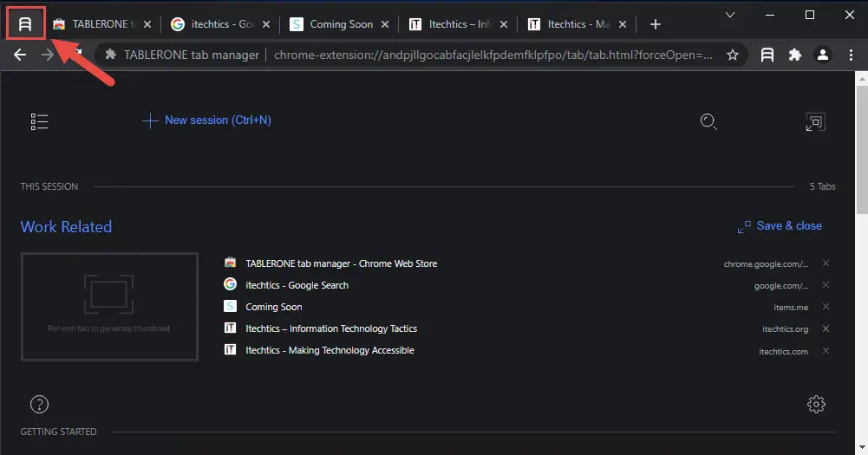The image size is (868, 455).
Task: Open Itechtics - Making Technology Accessible entry
Action: (330, 350)
